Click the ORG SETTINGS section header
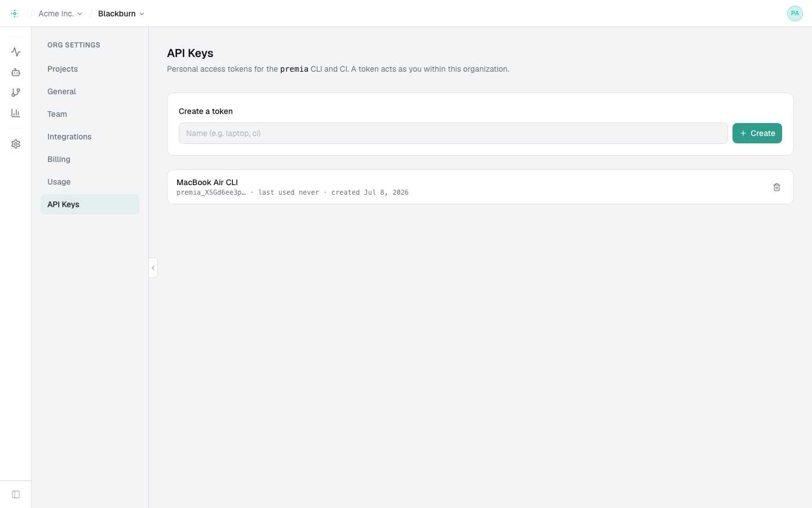Image resolution: width=812 pixels, height=508 pixels. coord(74,45)
